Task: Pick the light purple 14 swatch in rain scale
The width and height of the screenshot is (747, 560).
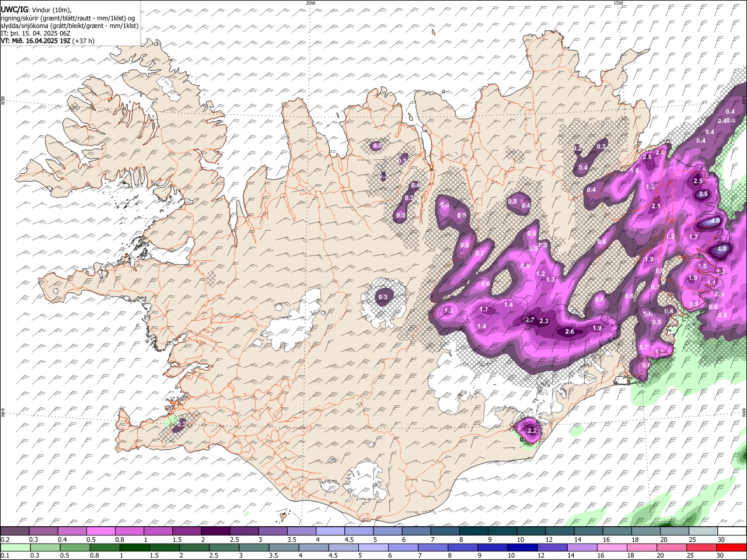Action: coord(582,548)
